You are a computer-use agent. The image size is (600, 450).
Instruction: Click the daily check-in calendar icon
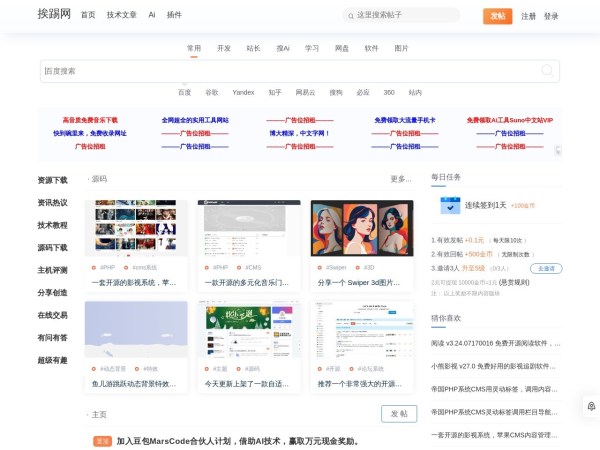tap(450, 205)
